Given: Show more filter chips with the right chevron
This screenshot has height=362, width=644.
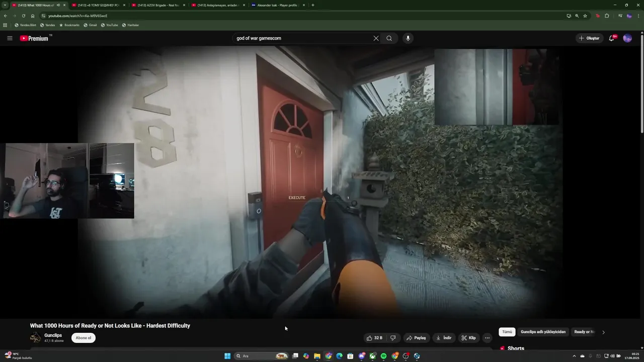Looking at the screenshot, I should (603, 332).
